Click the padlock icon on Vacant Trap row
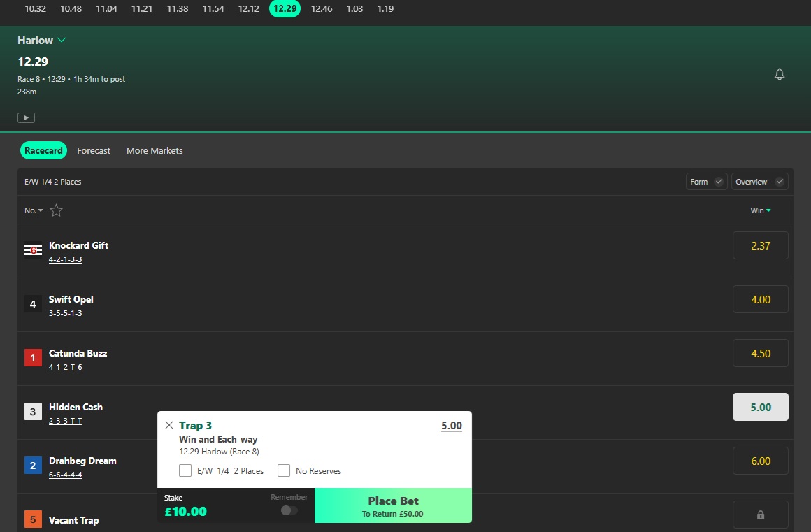The width and height of the screenshot is (811, 532). tap(760, 515)
